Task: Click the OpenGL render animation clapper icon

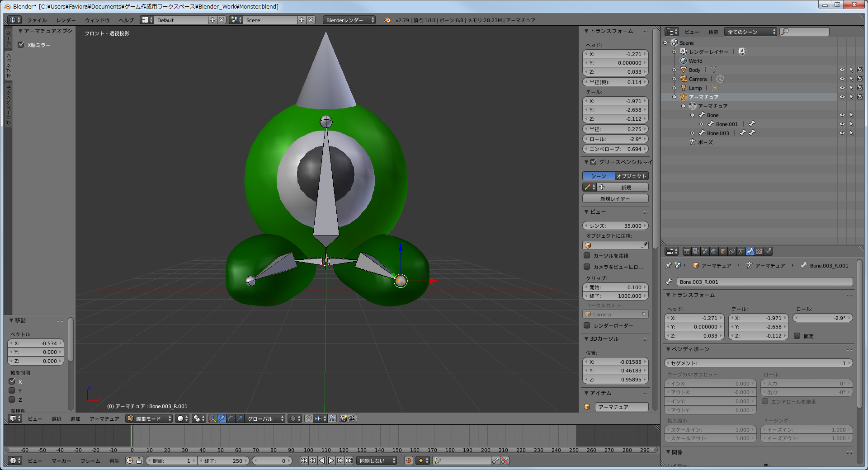Action: (352, 418)
